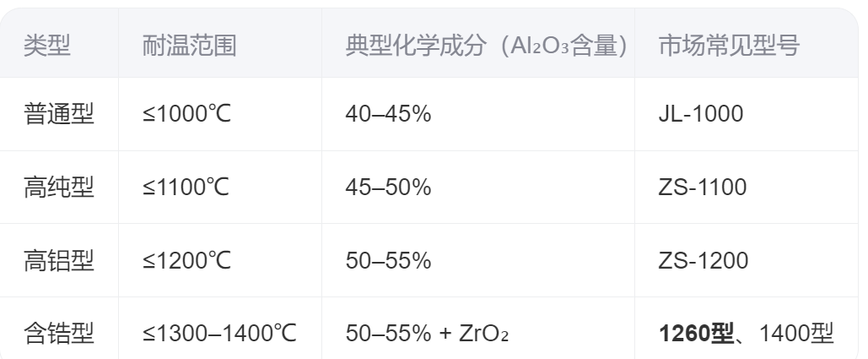
Task: Click the JL-1000 model cell
Action: click(700, 113)
